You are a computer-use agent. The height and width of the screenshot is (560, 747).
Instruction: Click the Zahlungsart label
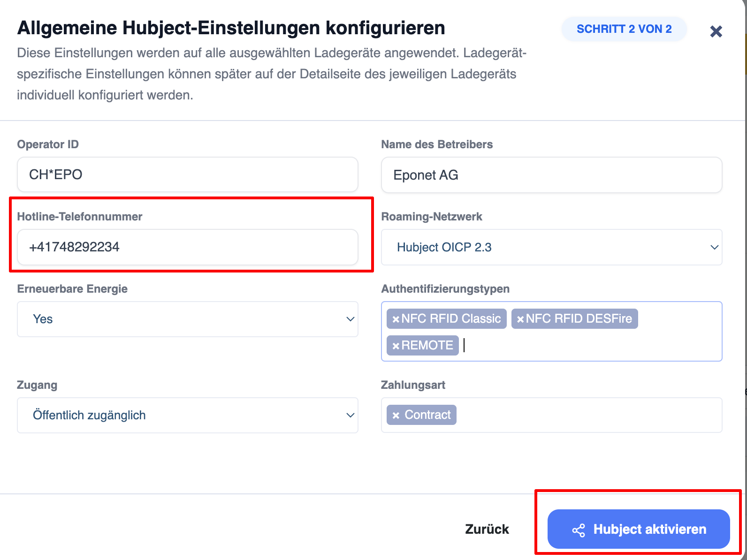click(413, 385)
